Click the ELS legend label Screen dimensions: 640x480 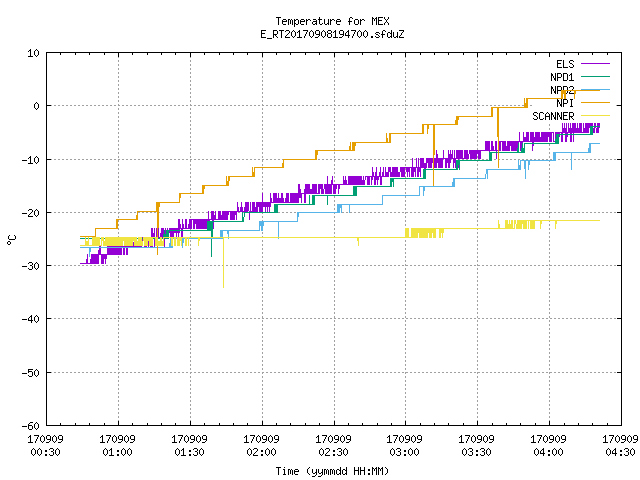pyautogui.click(x=565, y=64)
